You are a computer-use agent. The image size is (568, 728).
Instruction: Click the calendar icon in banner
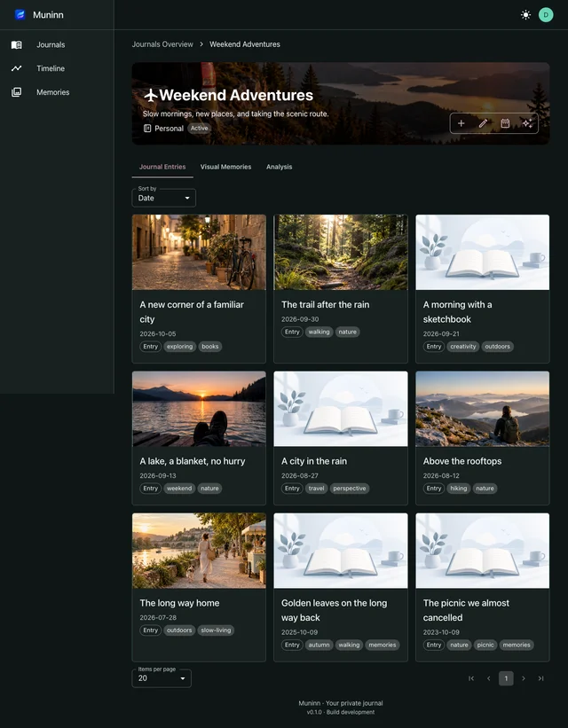coord(505,123)
